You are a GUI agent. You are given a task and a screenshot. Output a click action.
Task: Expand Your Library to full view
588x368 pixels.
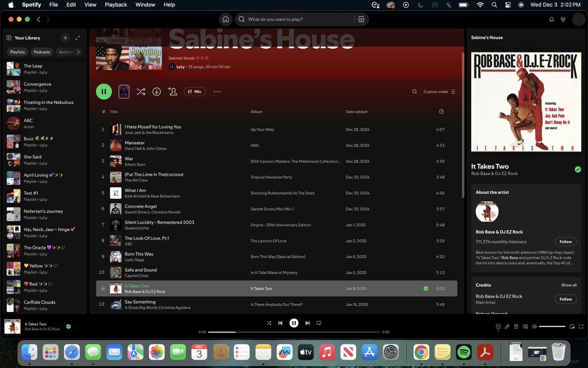(78, 38)
